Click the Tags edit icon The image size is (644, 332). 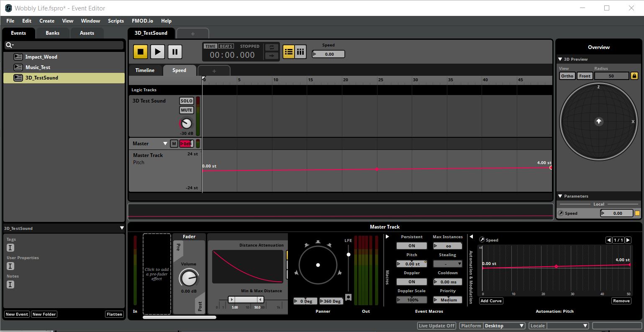(10, 248)
